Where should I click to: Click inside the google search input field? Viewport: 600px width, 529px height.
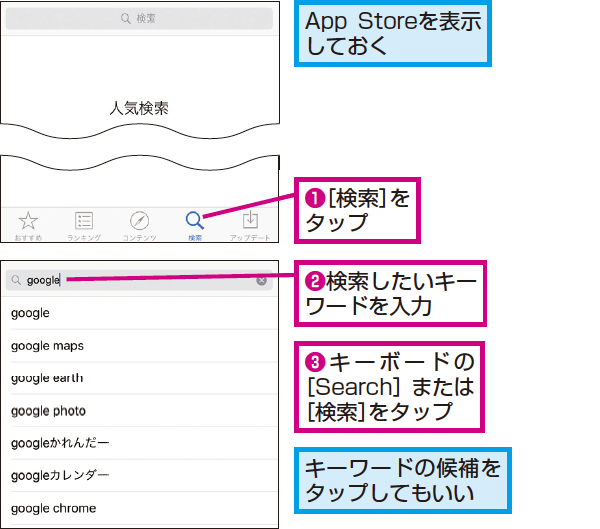139,281
